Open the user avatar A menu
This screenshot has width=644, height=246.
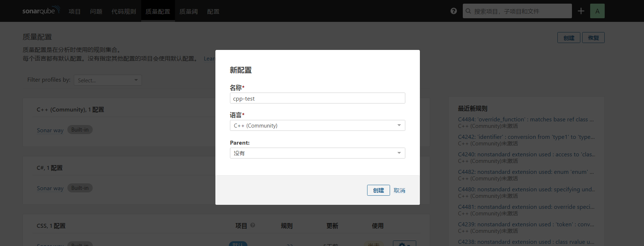597,11
